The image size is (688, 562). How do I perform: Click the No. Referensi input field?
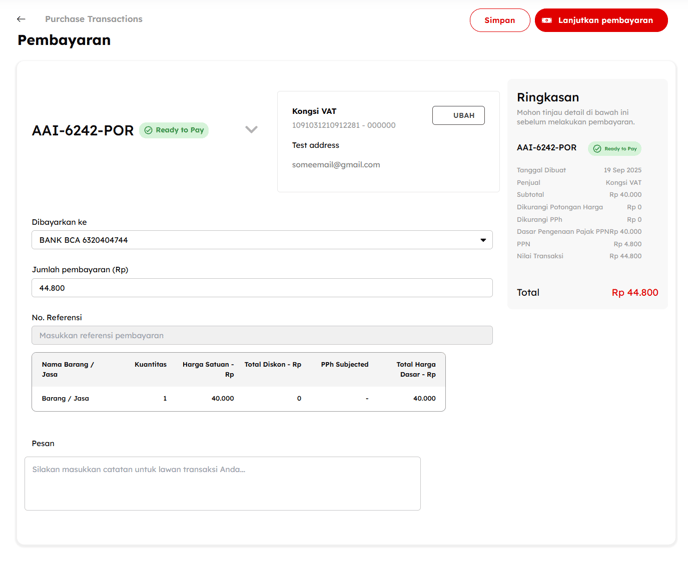262,336
